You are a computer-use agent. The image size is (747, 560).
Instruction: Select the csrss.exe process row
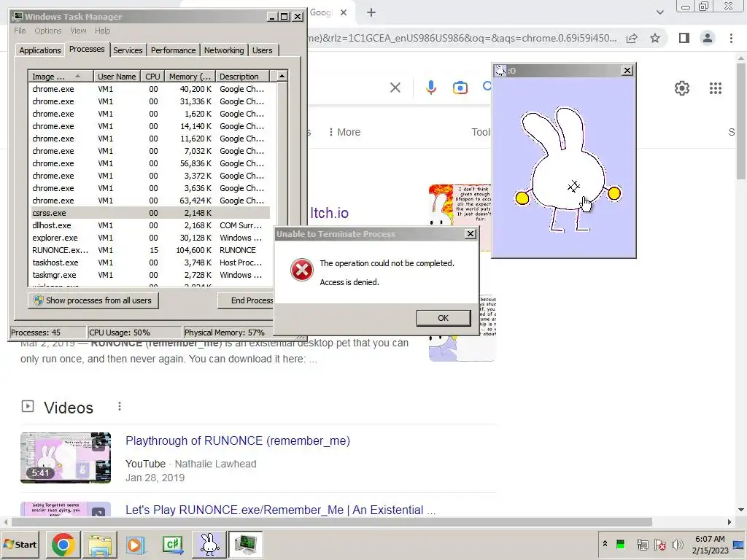150,213
